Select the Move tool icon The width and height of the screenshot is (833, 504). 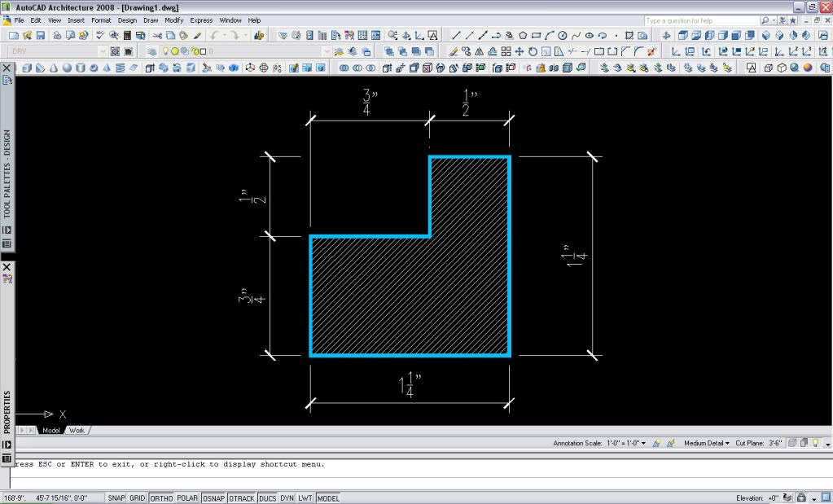[x=520, y=51]
